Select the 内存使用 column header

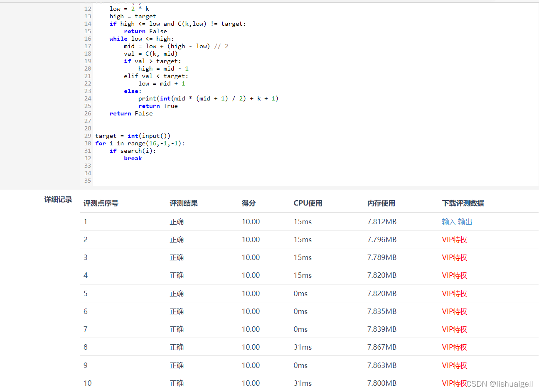pos(381,203)
